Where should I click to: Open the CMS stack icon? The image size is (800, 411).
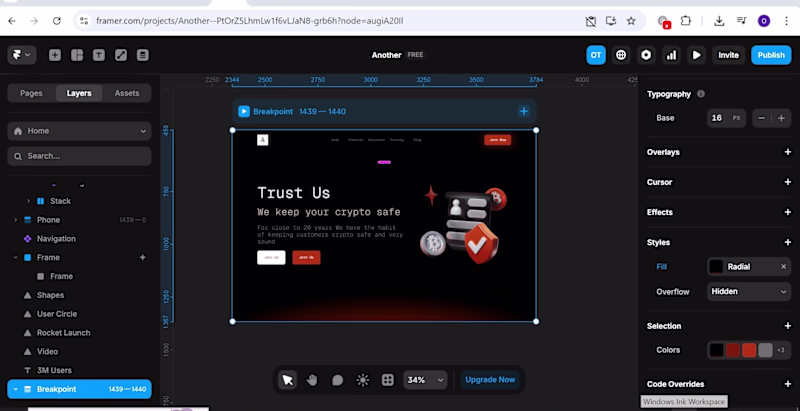pos(143,55)
